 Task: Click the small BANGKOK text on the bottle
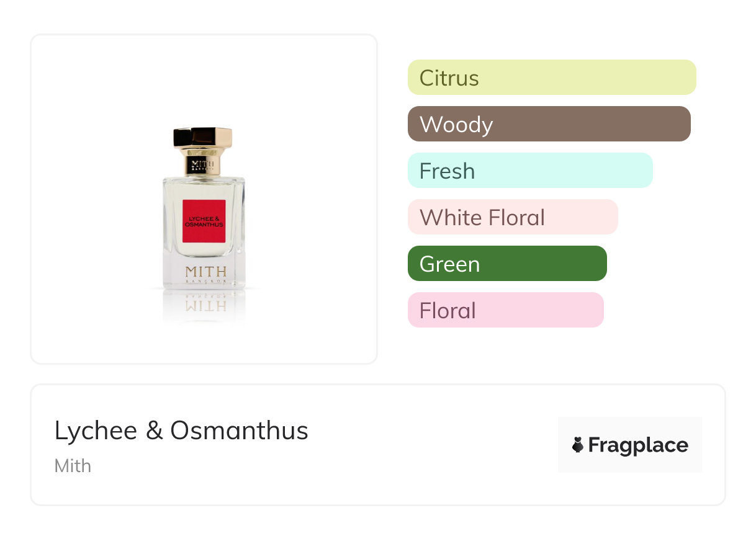[205, 281]
